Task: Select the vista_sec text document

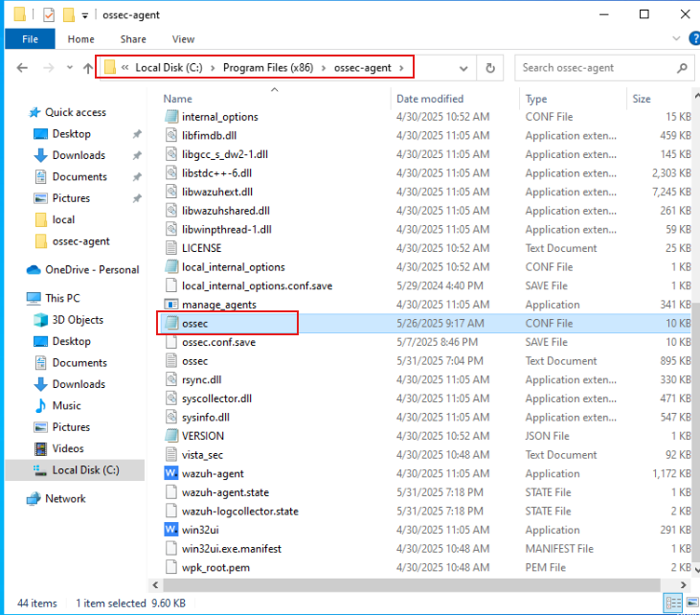Action: [202, 454]
